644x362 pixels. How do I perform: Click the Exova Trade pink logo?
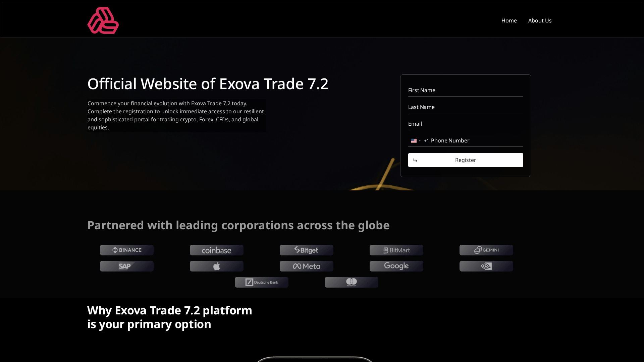click(103, 20)
